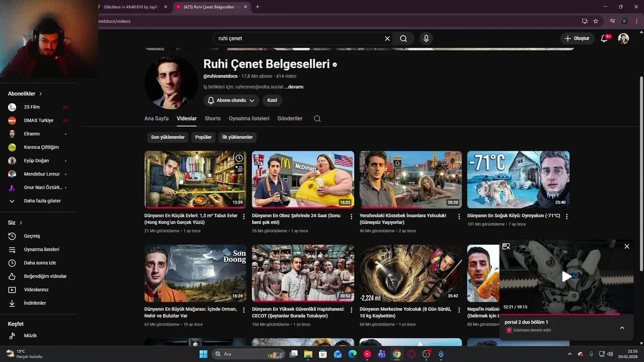644x362 pixels.
Task: Open Abone olundu subscription dropdown
Action: point(231,101)
